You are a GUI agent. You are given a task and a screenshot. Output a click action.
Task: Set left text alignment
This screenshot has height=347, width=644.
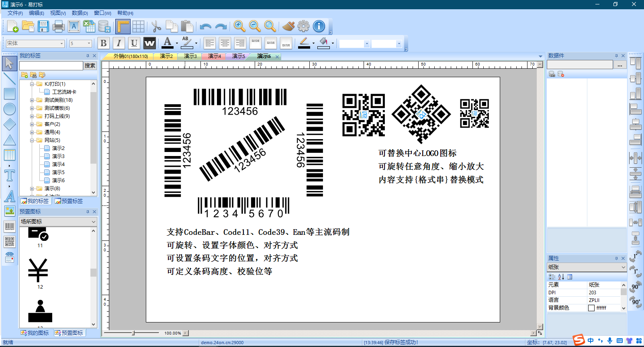[x=209, y=43]
